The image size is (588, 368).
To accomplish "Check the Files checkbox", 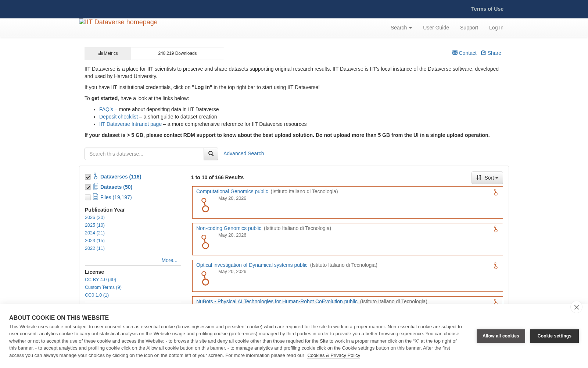I will coord(88,198).
